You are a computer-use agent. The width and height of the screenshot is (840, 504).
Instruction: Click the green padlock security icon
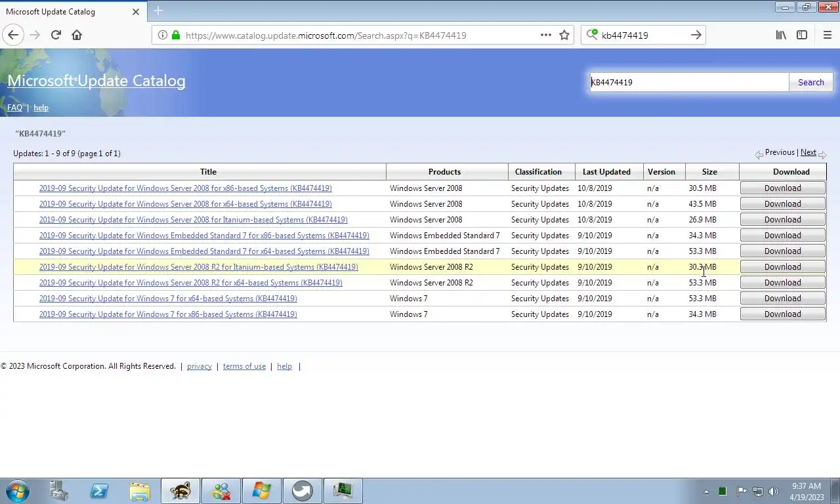pos(175,35)
